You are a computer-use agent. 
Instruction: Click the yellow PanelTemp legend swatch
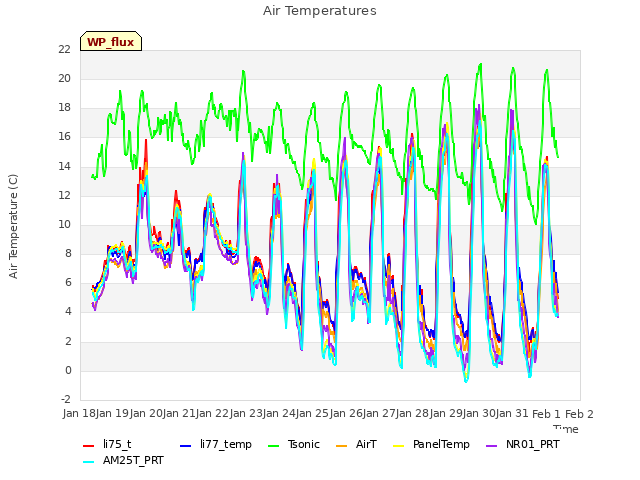click(x=399, y=446)
